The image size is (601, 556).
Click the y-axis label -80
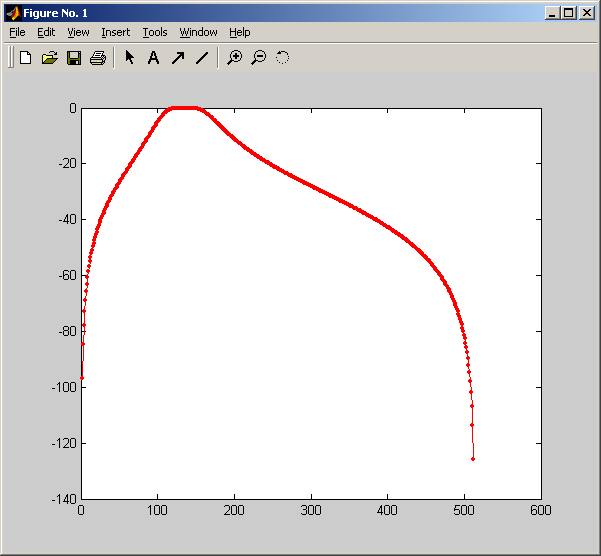coord(67,331)
